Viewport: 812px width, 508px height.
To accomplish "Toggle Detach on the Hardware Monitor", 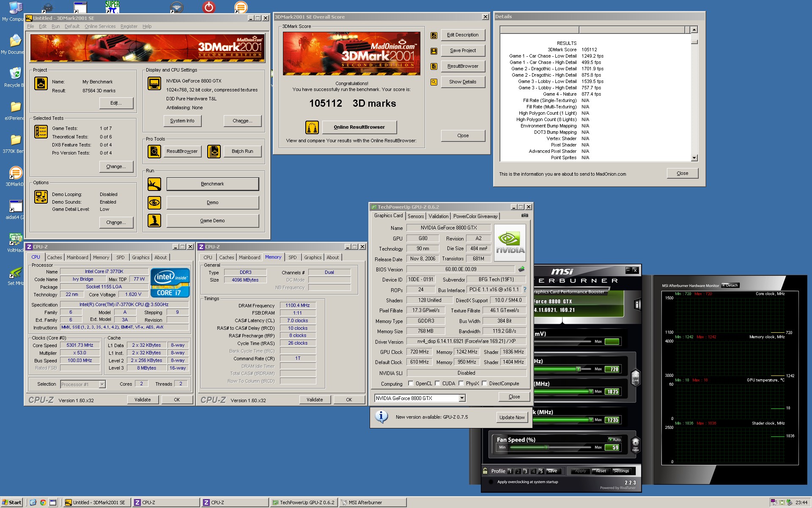I will click(x=730, y=285).
